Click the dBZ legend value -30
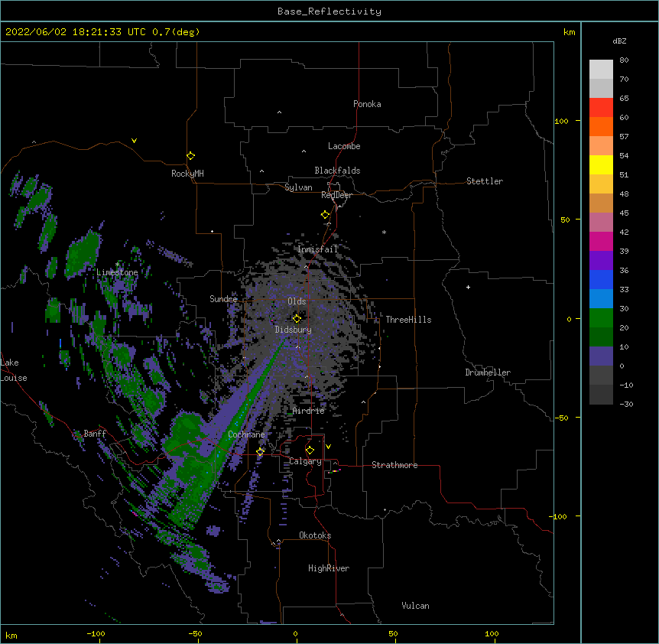659x644 pixels. [626, 404]
